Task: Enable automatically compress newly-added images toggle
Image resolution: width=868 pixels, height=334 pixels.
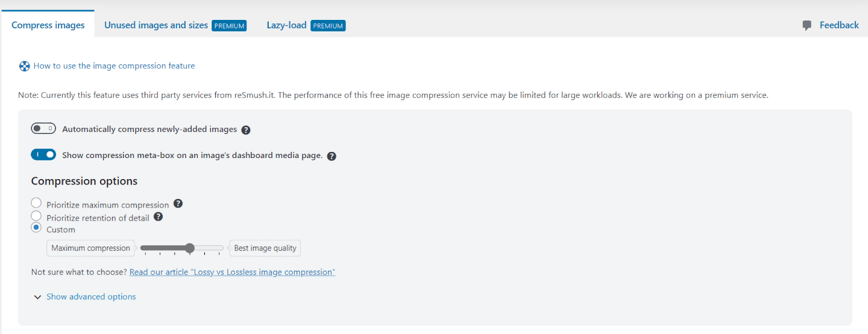Action: (x=43, y=128)
